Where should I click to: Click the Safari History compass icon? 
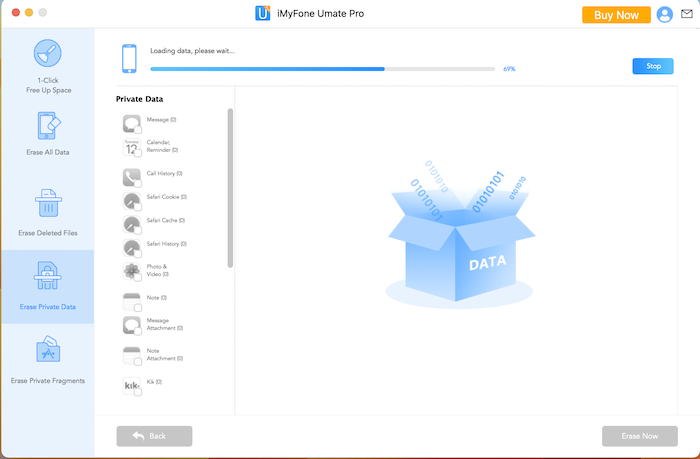[x=131, y=248]
